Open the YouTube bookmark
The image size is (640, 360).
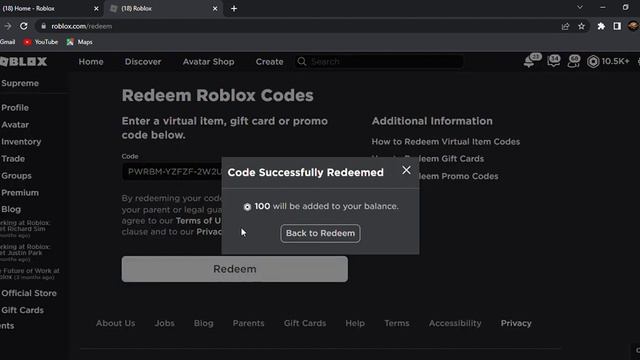[40, 42]
